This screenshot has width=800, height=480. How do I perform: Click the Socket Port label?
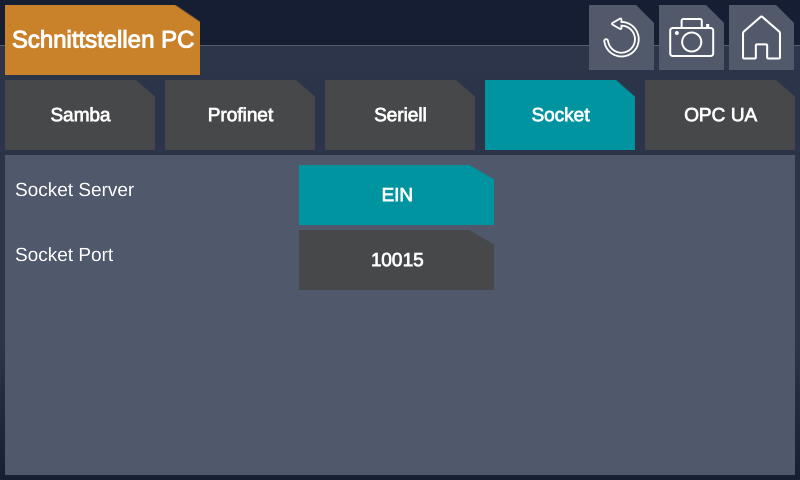(x=64, y=255)
